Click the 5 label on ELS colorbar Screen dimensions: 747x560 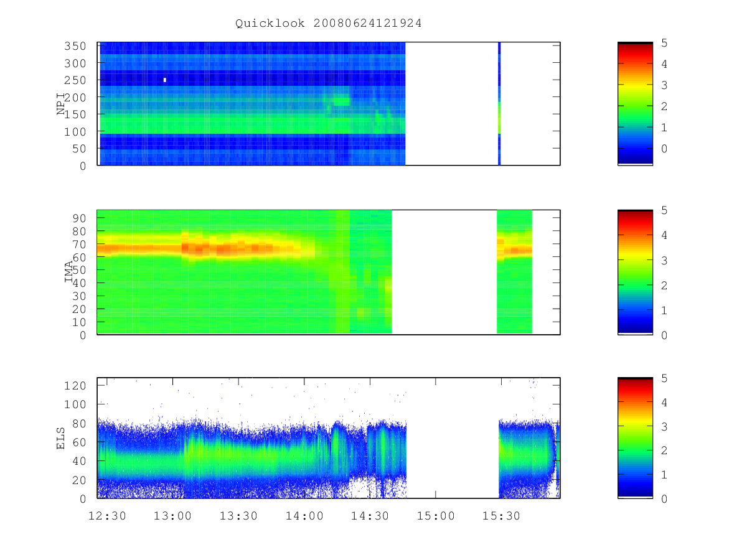(664, 378)
